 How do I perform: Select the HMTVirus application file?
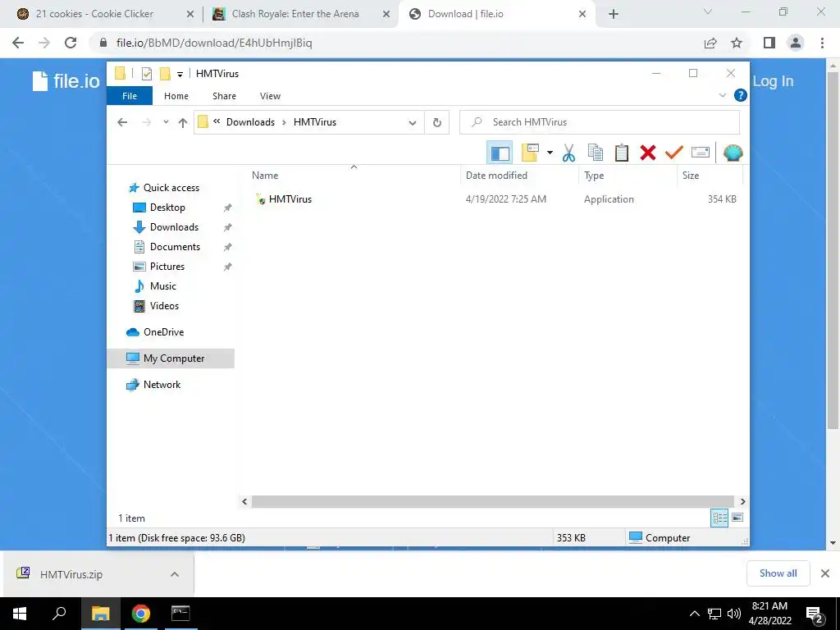point(290,199)
